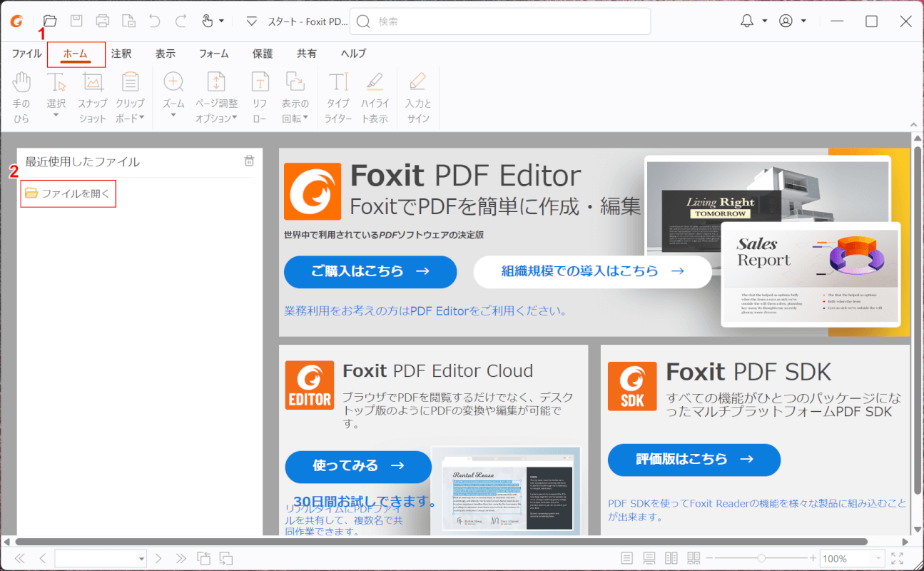Click the zoom in plus button

click(813, 558)
